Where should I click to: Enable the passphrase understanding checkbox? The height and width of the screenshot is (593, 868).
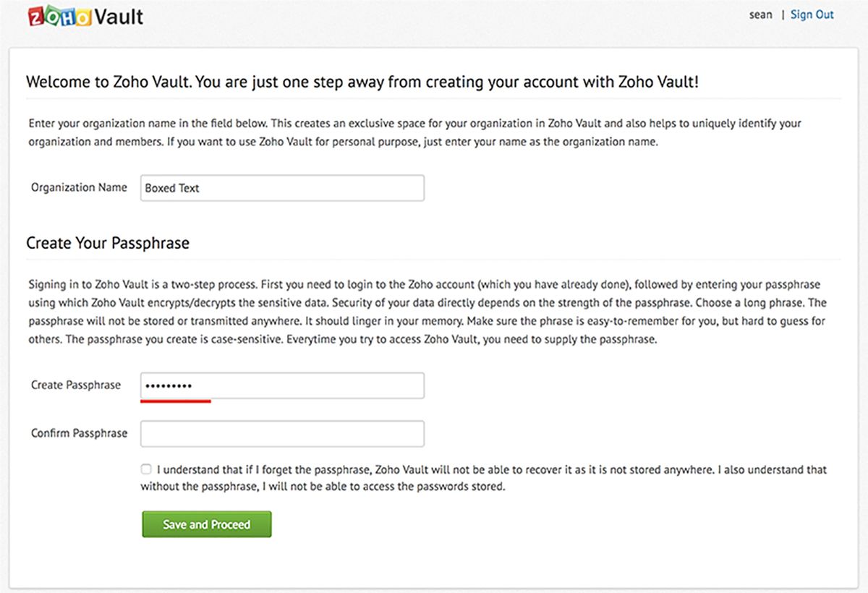[145, 469]
